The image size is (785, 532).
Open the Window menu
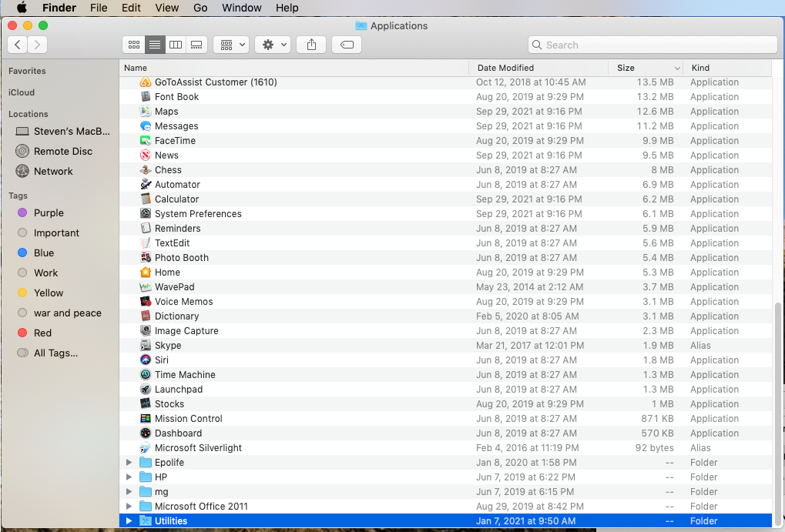(242, 8)
